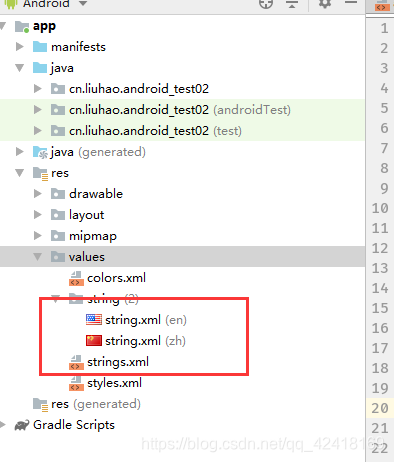Open project view settings gear
The height and width of the screenshot is (462, 394).
[325, 3]
